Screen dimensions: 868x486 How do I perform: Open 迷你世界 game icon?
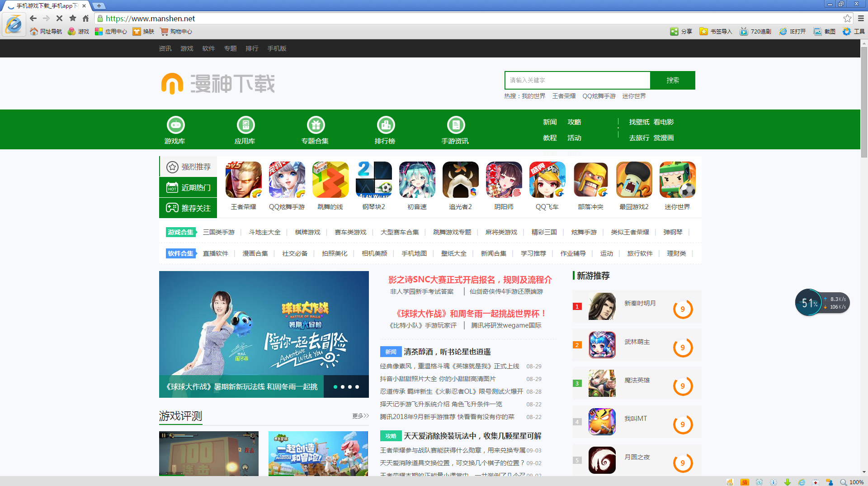pyautogui.click(x=678, y=180)
